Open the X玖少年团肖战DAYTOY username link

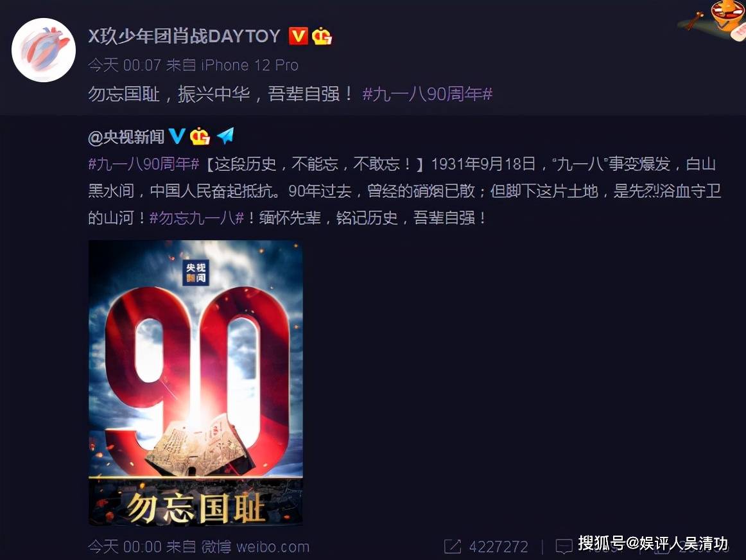pyautogui.click(x=184, y=36)
